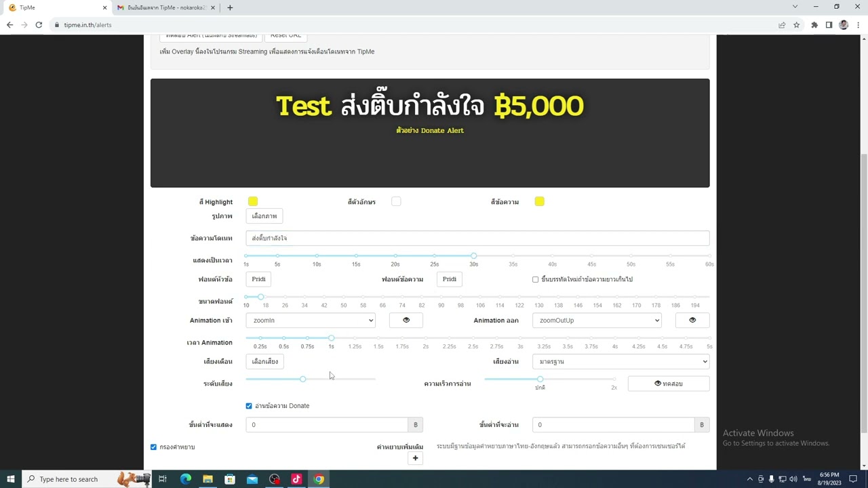This screenshot has height=488, width=868.
Task: Open the new tab plus button
Action: (230, 7)
